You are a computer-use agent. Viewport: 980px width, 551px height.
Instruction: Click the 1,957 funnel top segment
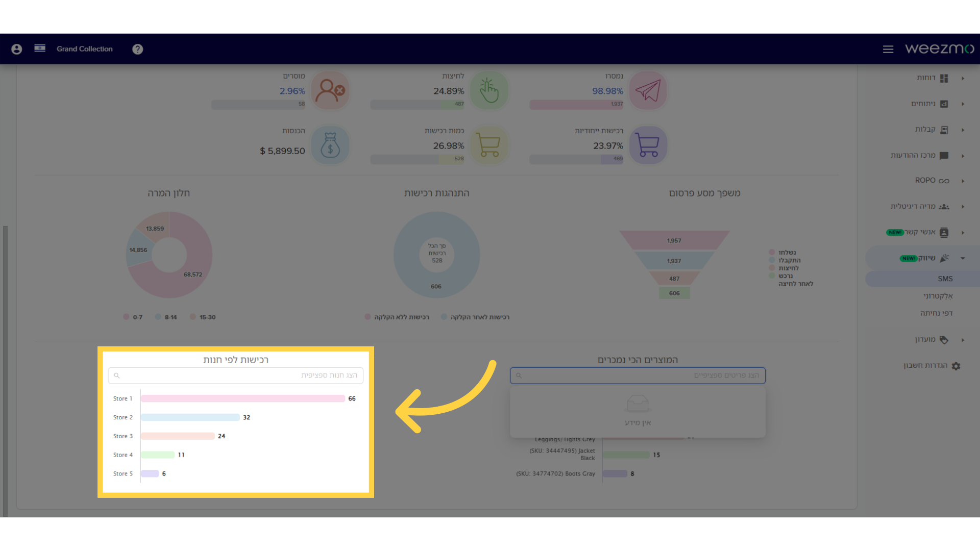(x=674, y=240)
